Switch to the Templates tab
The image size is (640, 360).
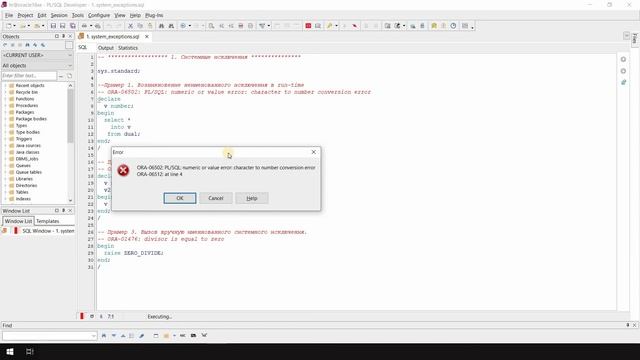click(x=48, y=221)
